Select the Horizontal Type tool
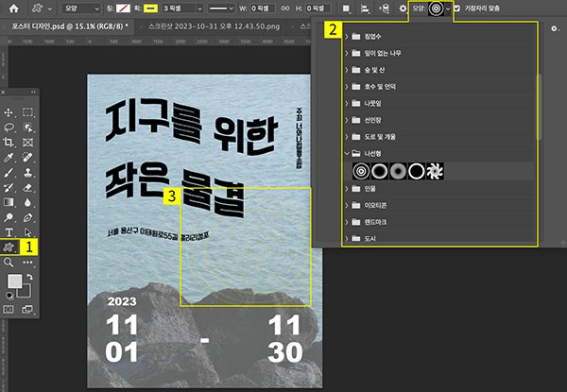 coord(10,231)
